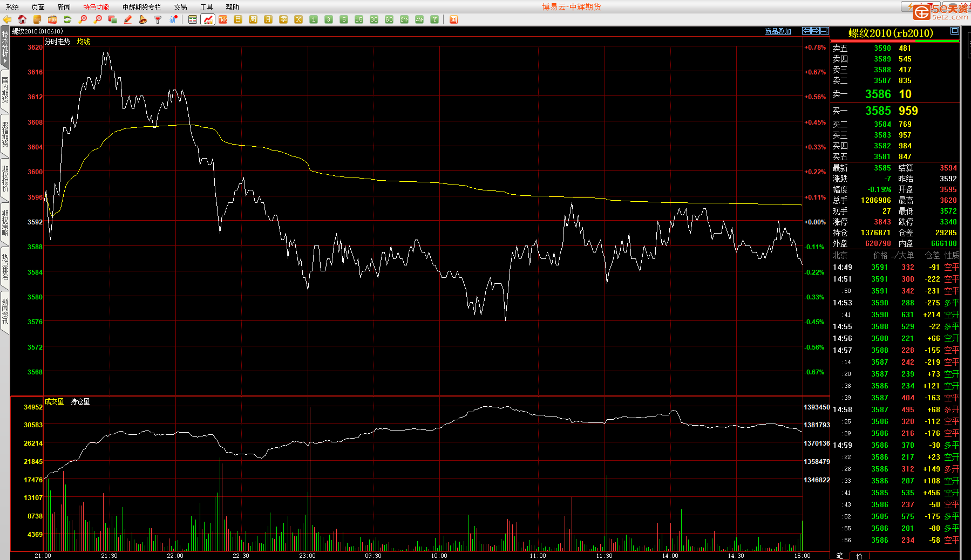Screen dimensions: 971x560
Task: Click the funnel filter icon
Action: 158,19
